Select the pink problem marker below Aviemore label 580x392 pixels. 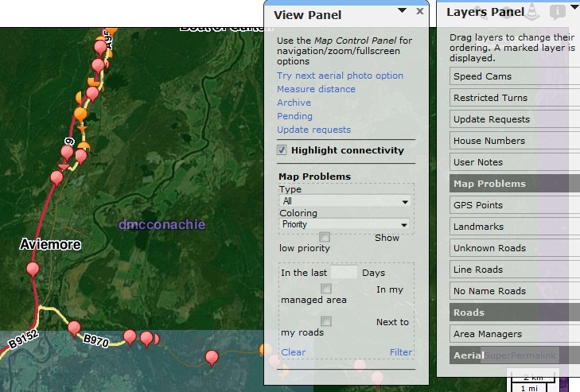pos(33,270)
